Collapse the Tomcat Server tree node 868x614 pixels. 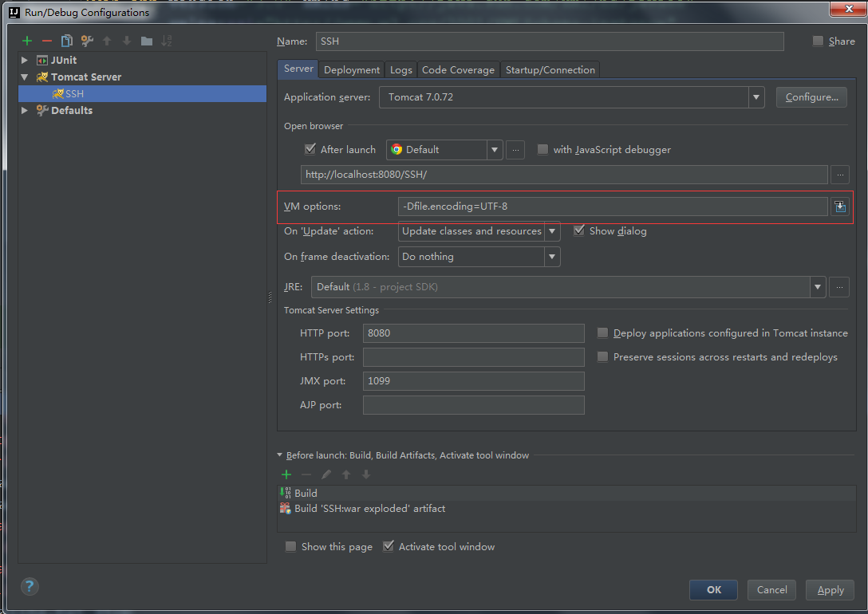click(x=25, y=77)
